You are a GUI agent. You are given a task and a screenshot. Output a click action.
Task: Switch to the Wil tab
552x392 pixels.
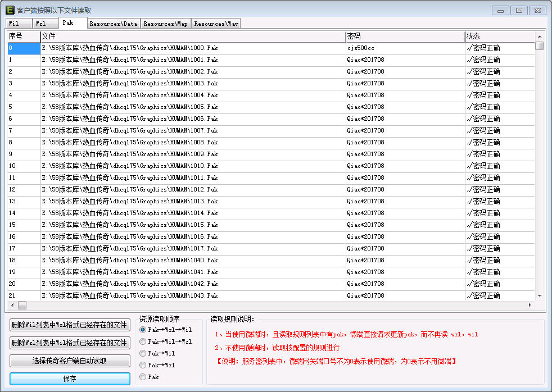click(x=14, y=24)
